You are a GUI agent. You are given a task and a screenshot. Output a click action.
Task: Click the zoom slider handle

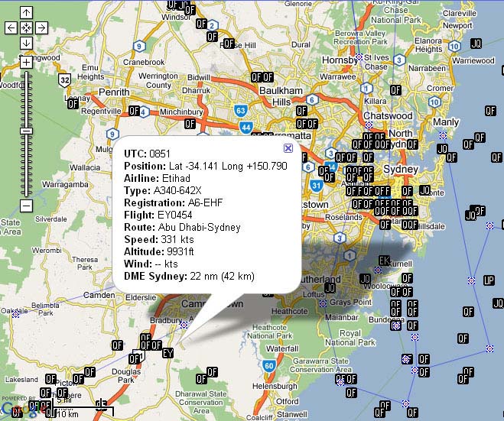[26, 131]
